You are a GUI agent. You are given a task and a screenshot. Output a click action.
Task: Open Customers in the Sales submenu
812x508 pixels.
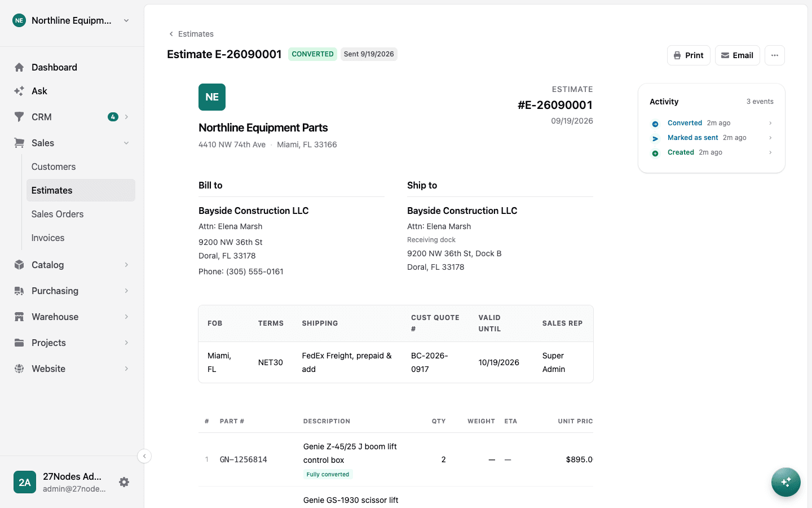point(81,167)
